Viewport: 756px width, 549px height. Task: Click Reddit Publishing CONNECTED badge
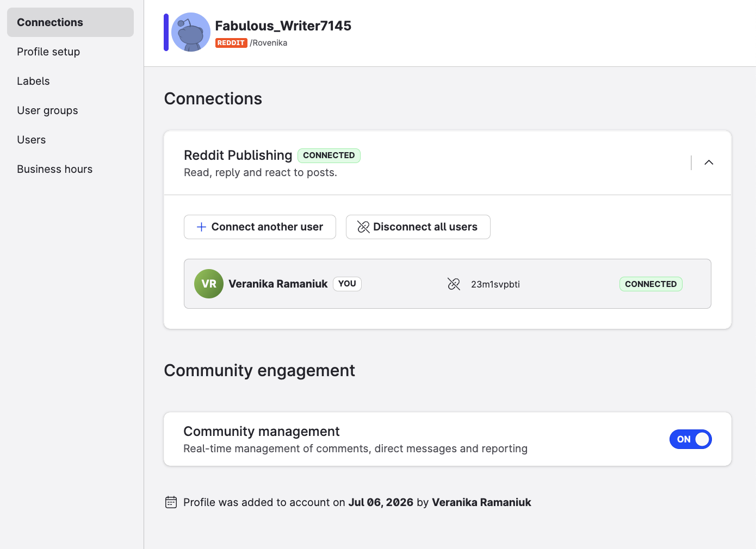tap(329, 155)
